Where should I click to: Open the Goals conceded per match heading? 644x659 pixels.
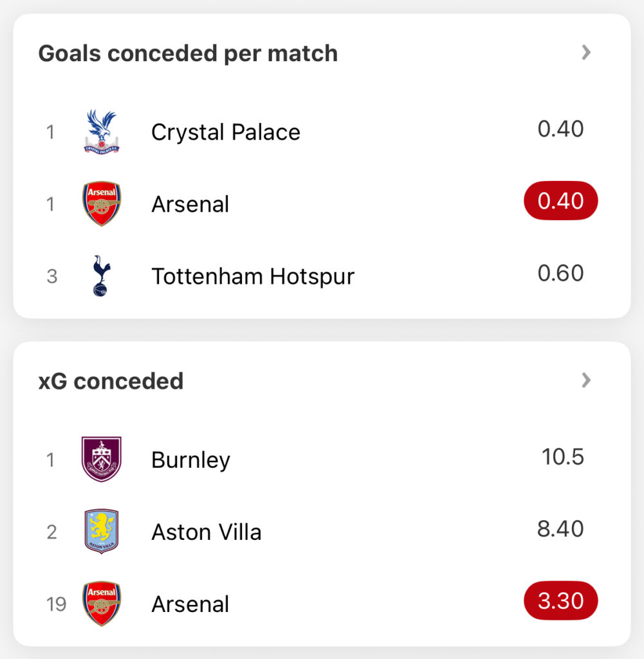pos(188,53)
